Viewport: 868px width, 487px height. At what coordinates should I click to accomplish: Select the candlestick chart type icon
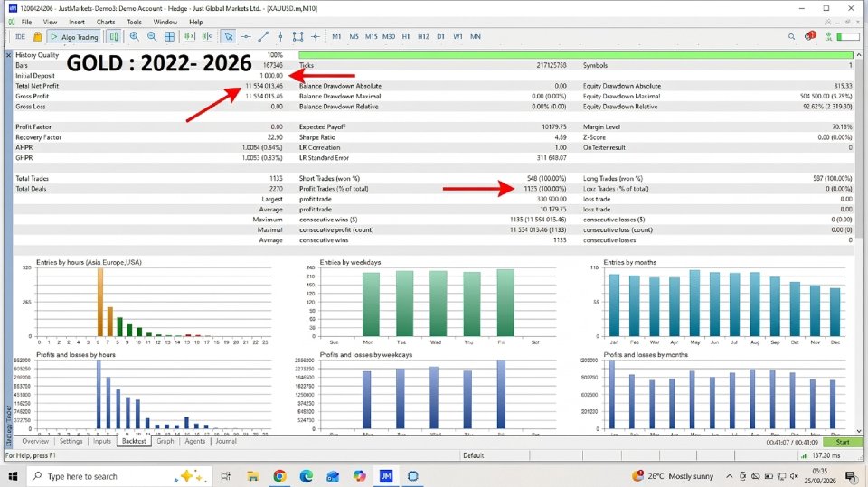tap(114, 36)
